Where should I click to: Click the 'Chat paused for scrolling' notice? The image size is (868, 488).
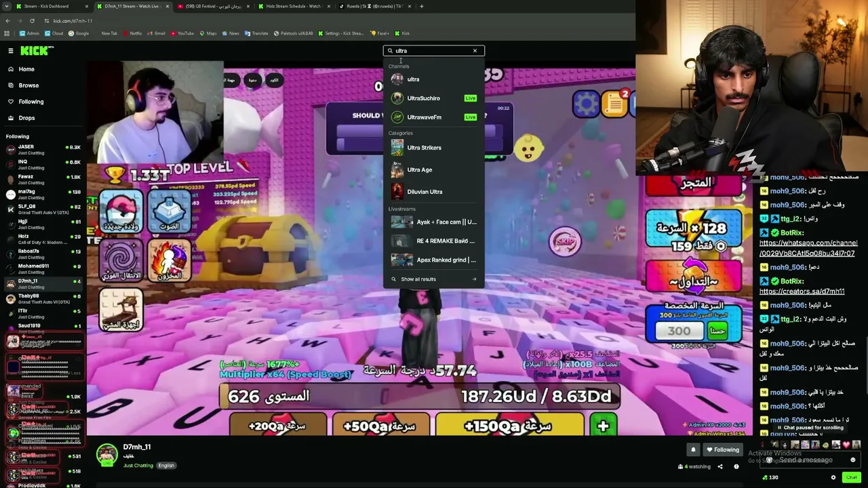810,428
